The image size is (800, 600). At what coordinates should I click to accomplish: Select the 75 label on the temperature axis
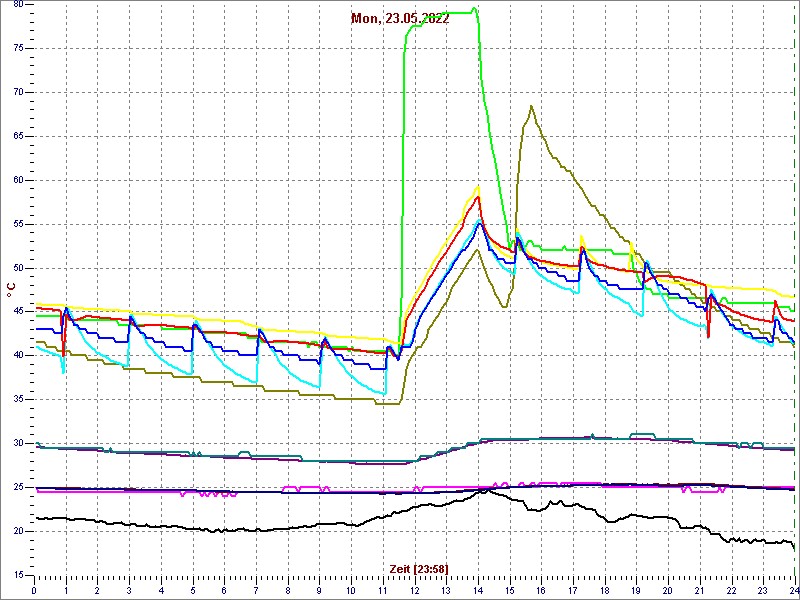(x=18, y=48)
